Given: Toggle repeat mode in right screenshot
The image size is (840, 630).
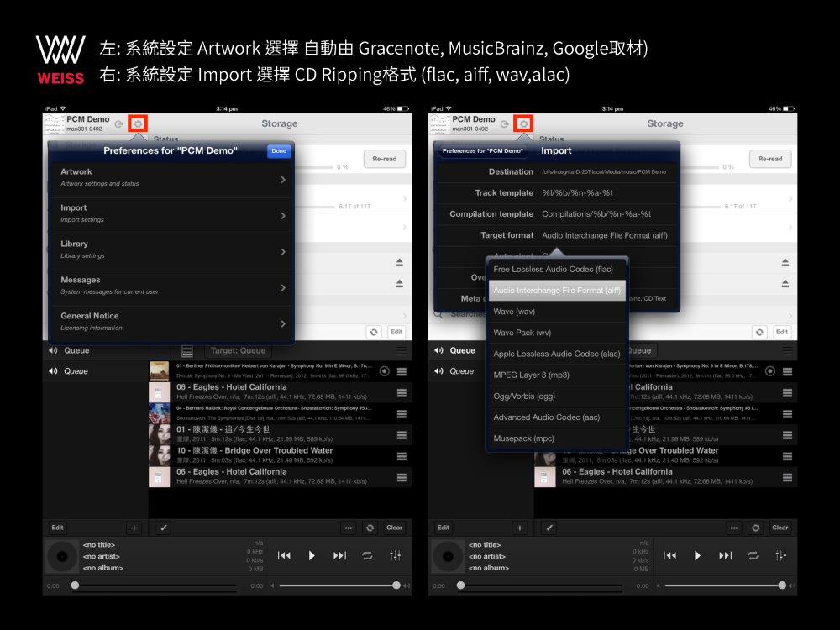Looking at the screenshot, I should click(753, 555).
